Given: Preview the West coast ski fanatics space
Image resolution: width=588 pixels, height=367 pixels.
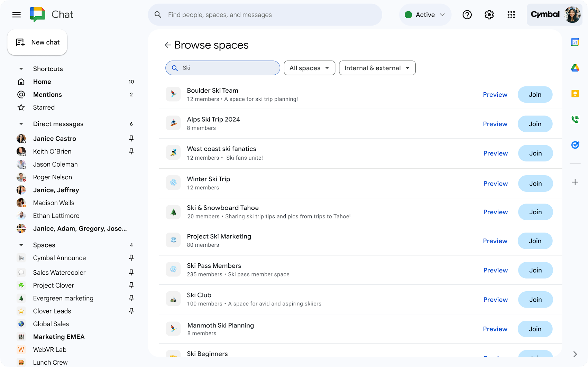Looking at the screenshot, I should tap(495, 153).
